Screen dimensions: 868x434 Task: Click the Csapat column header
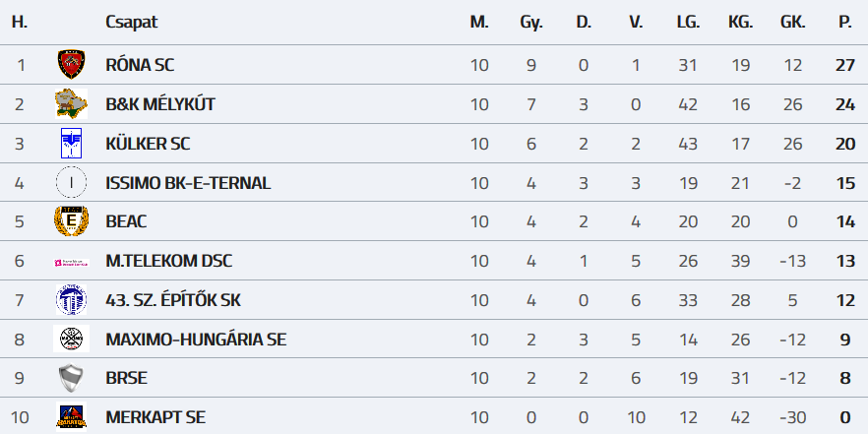click(131, 22)
